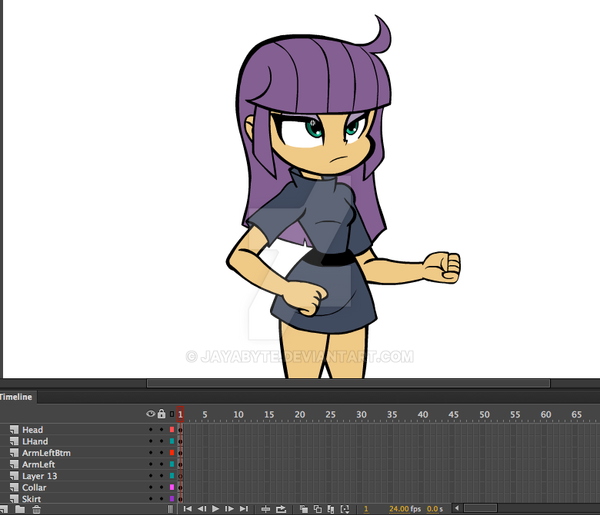Viewport: 600px width, 515px height.
Task: Click the LHand layer icon
Action: pos(14,441)
